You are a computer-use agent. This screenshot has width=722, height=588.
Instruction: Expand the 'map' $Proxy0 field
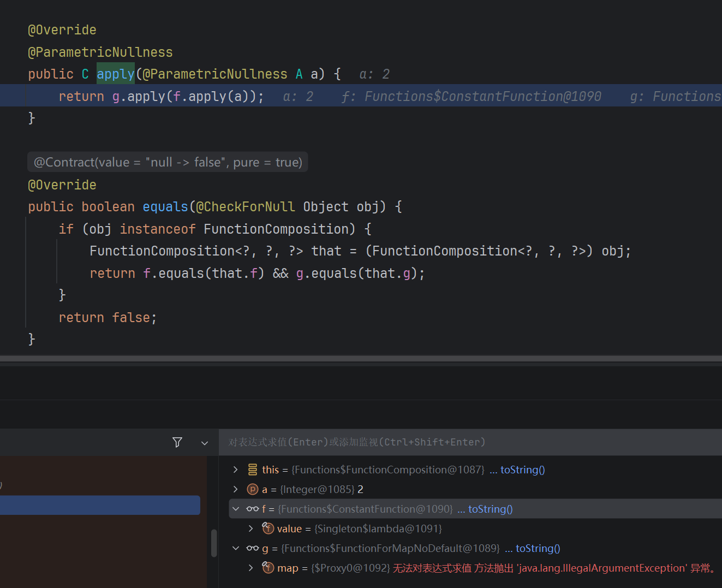click(x=250, y=568)
